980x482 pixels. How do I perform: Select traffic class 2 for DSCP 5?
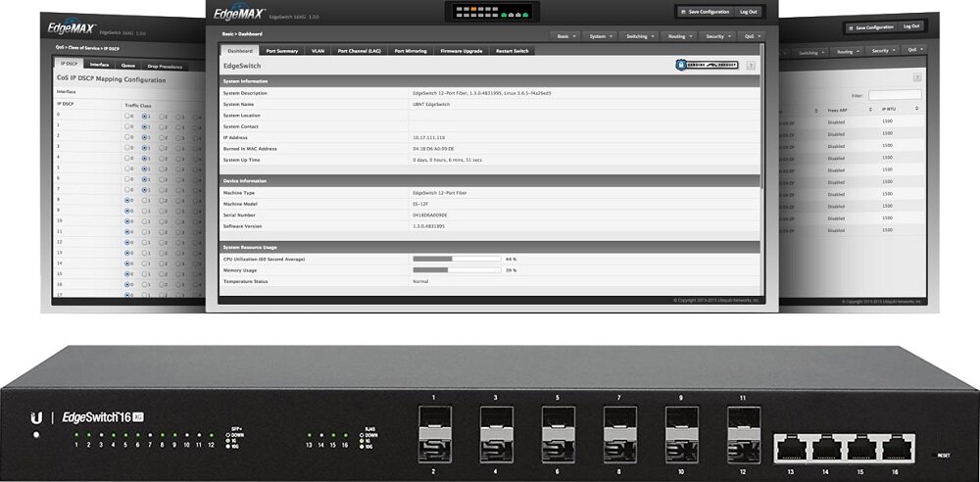tap(162, 169)
